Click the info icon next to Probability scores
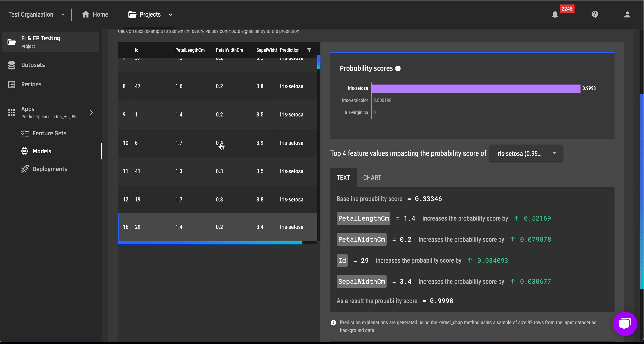 click(398, 69)
